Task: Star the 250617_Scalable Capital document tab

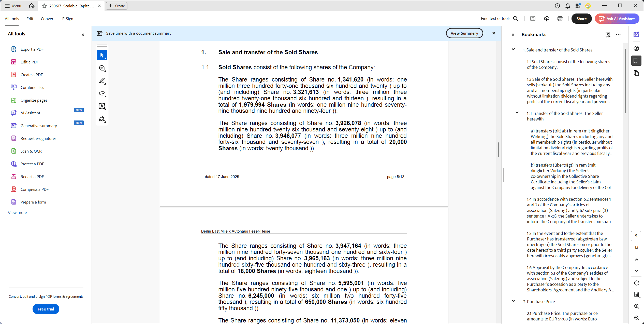Action: [x=44, y=6]
